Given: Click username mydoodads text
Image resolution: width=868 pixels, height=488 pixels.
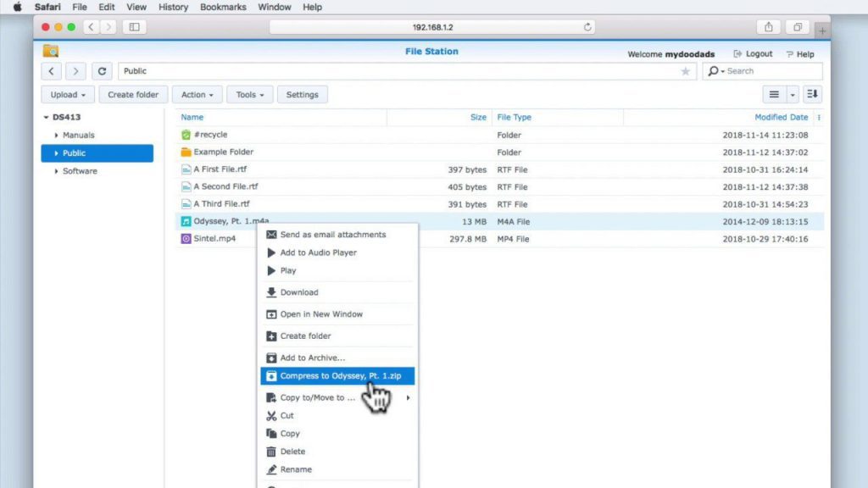Looking at the screenshot, I should coord(690,54).
